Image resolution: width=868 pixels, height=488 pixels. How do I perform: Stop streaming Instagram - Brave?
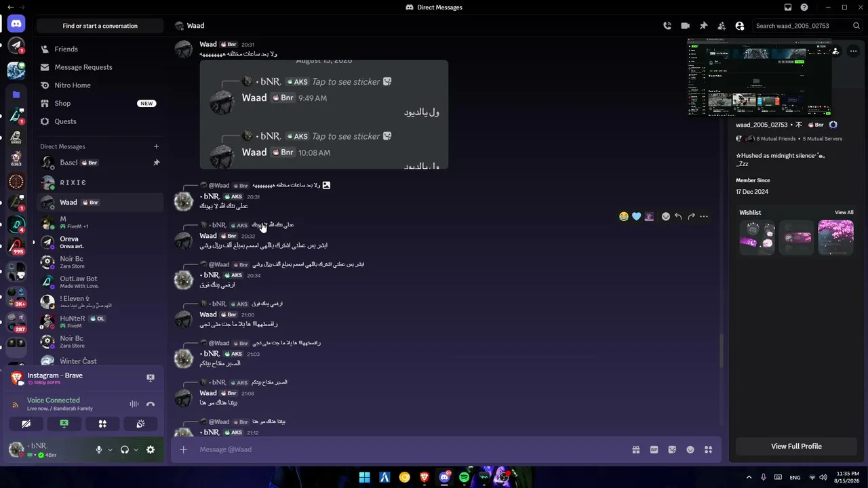coord(151,378)
